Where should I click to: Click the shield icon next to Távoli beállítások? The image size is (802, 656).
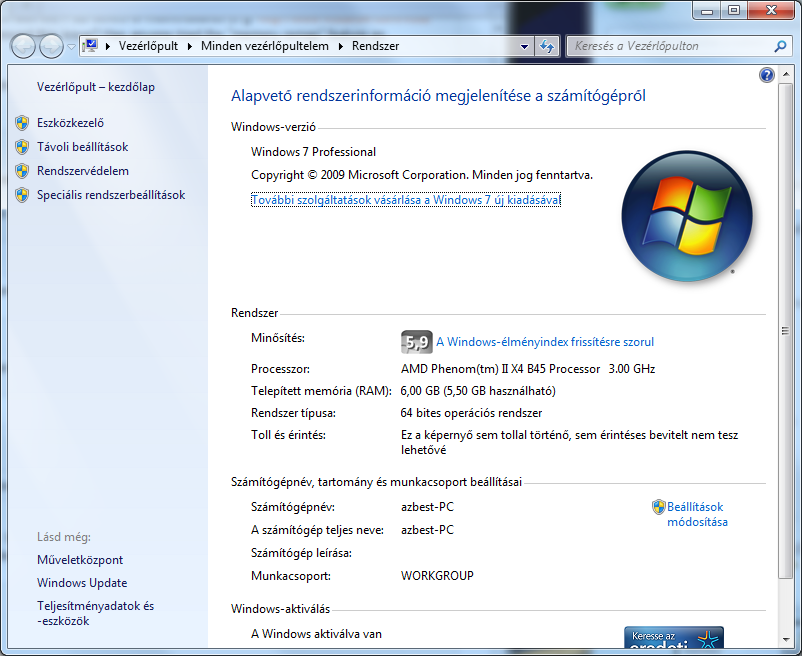point(22,147)
